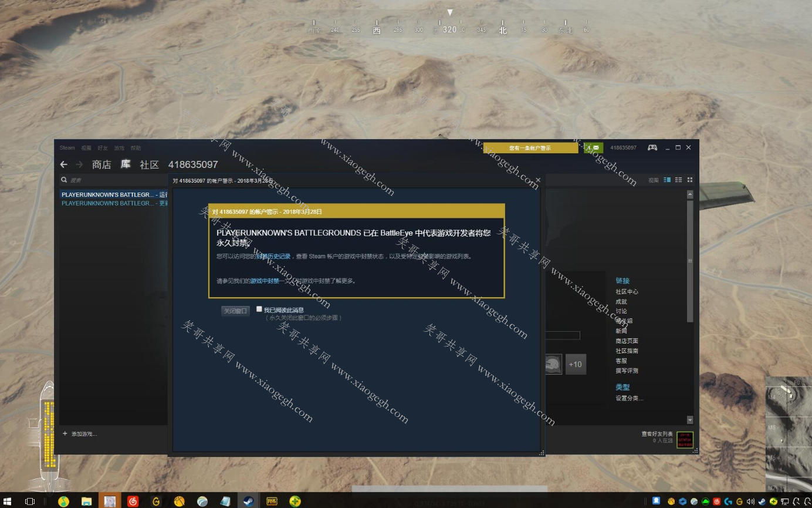Screen dimensions: 812x508
Task: Open the 418635097 profile tab
Action: (193, 164)
